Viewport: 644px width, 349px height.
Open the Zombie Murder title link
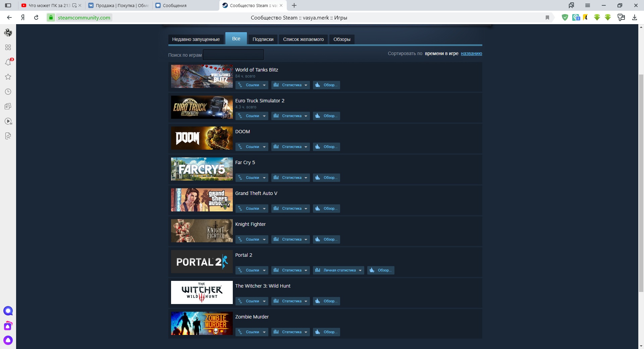[252, 317]
